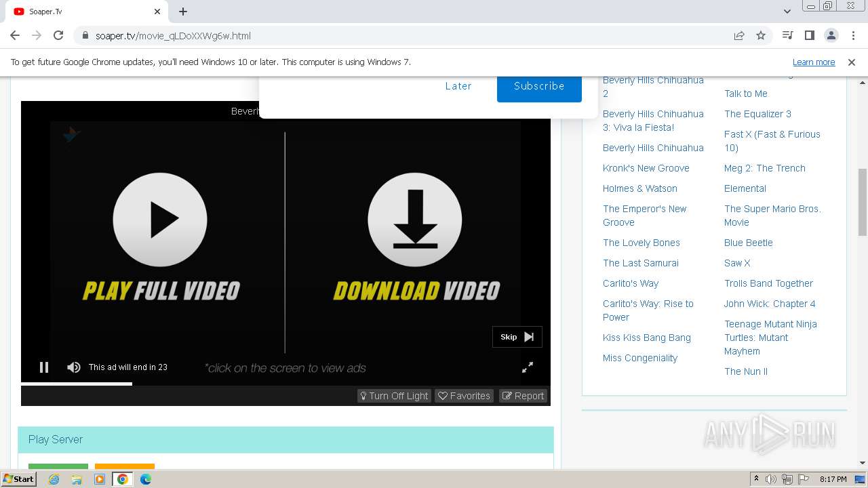Viewport: 868px width, 488px height.
Task: Open Windows Media Player from taskbar
Action: point(100,479)
